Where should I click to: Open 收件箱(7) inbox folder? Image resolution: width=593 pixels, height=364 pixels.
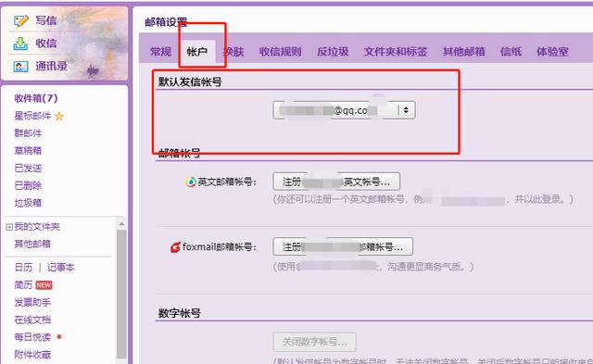(x=36, y=98)
